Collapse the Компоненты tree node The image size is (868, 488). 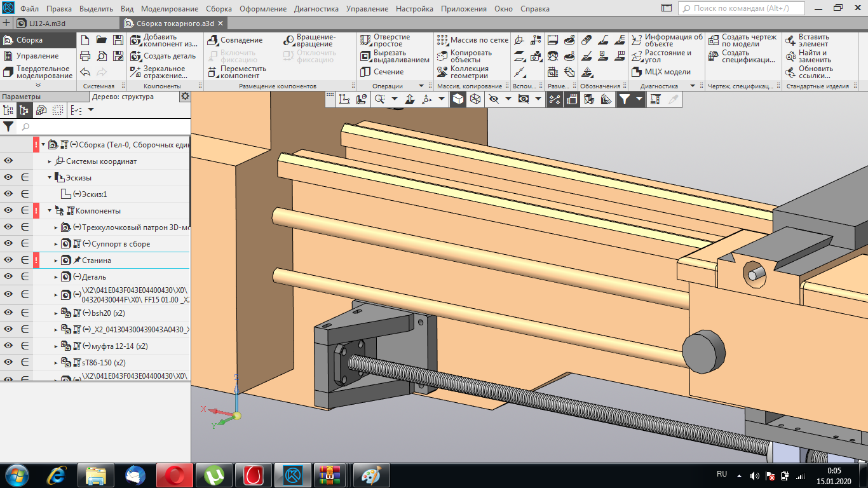(x=50, y=211)
